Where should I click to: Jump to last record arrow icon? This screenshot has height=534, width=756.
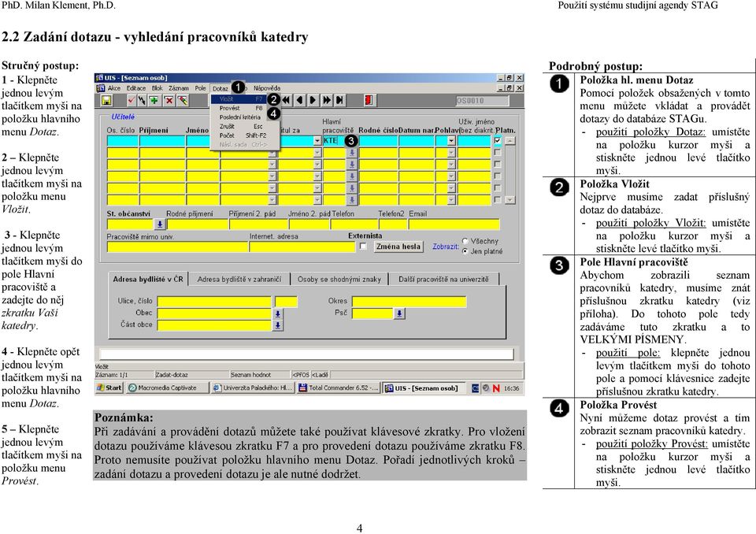pyautogui.click(x=339, y=100)
